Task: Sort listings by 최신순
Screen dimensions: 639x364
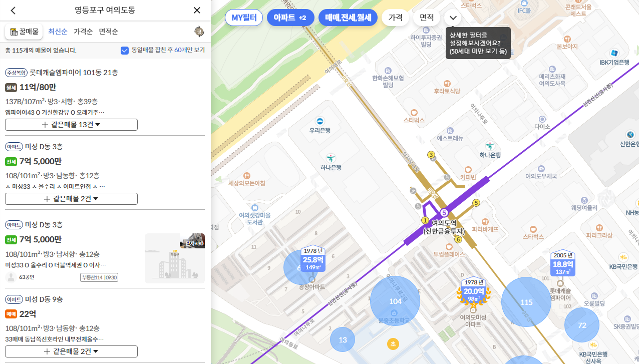Action: pyautogui.click(x=58, y=32)
